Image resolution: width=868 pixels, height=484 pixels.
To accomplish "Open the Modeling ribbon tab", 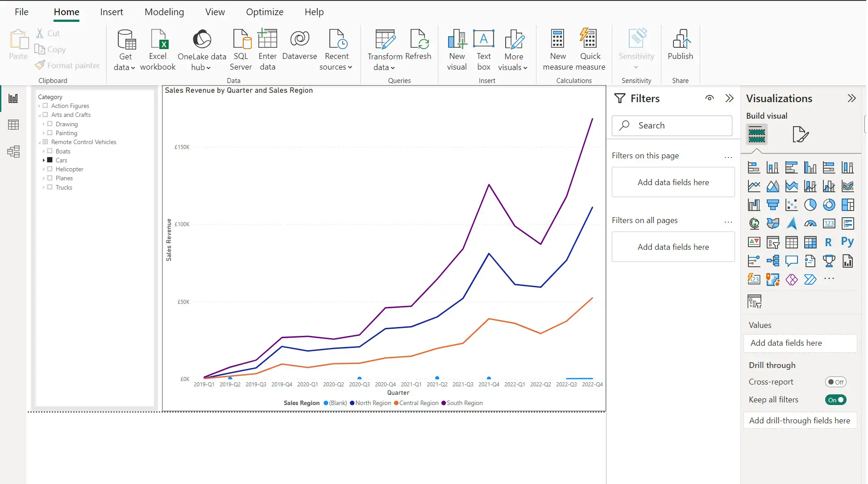I will pos(164,12).
